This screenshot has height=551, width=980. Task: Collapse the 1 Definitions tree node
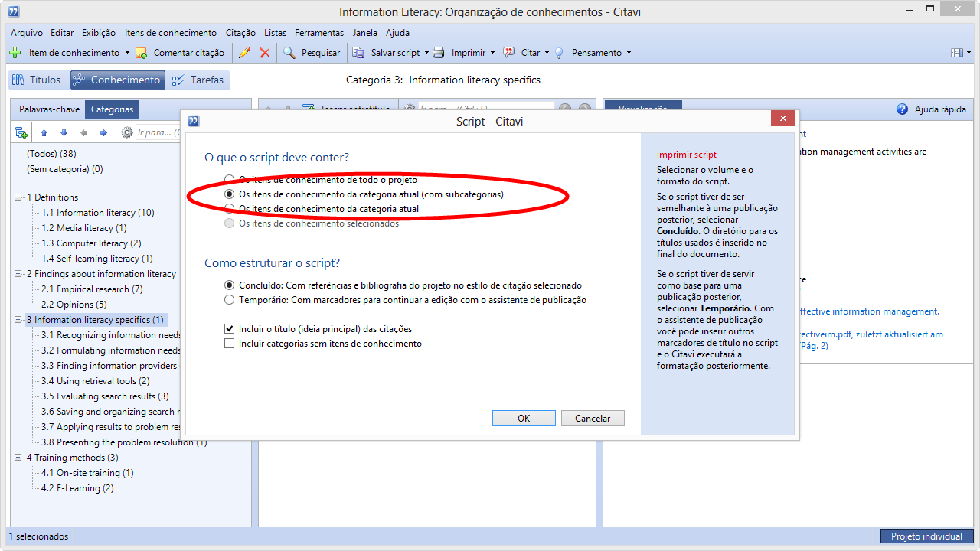point(18,197)
